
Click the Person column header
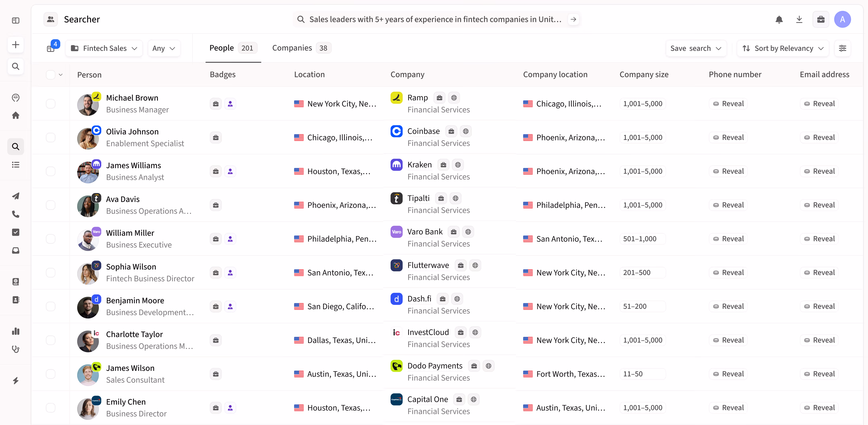[89, 75]
